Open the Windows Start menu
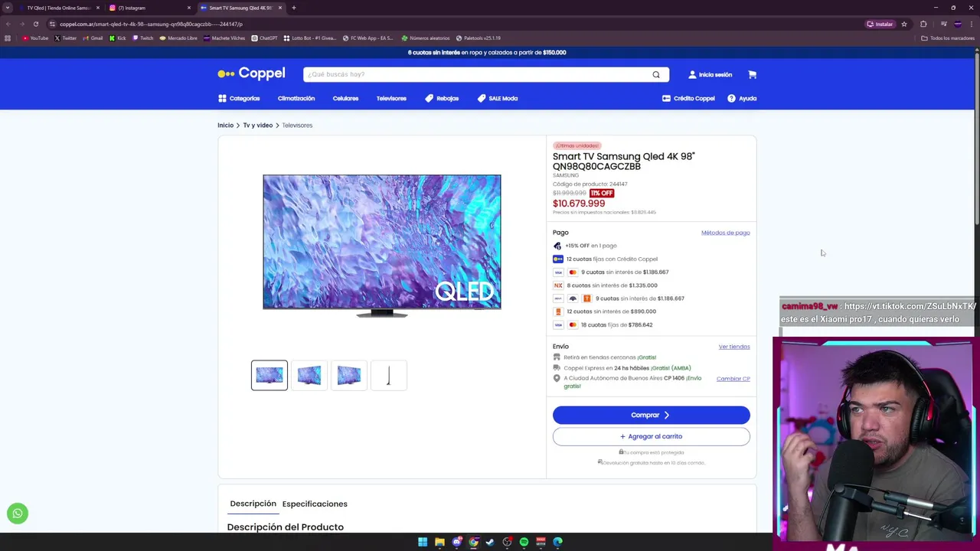This screenshot has height=551, width=980. [423, 542]
